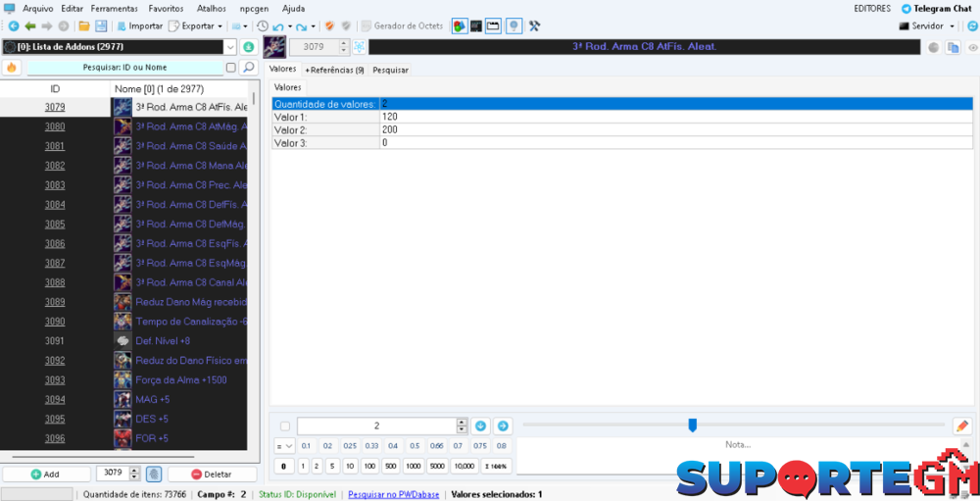Click the magnifier search icon beside search box
980x501 pixels.
[249, 68]
